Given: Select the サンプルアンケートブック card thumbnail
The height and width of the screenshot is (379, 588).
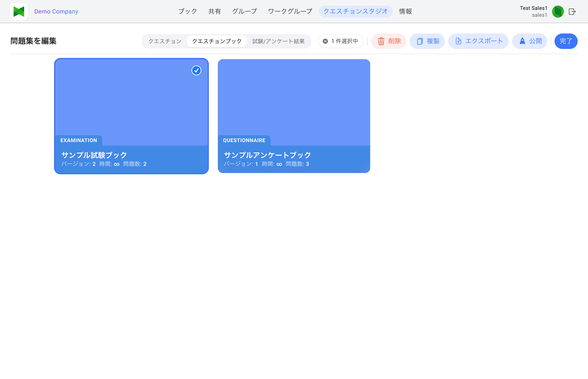Looking at the screenshot, I should (294, 102).
